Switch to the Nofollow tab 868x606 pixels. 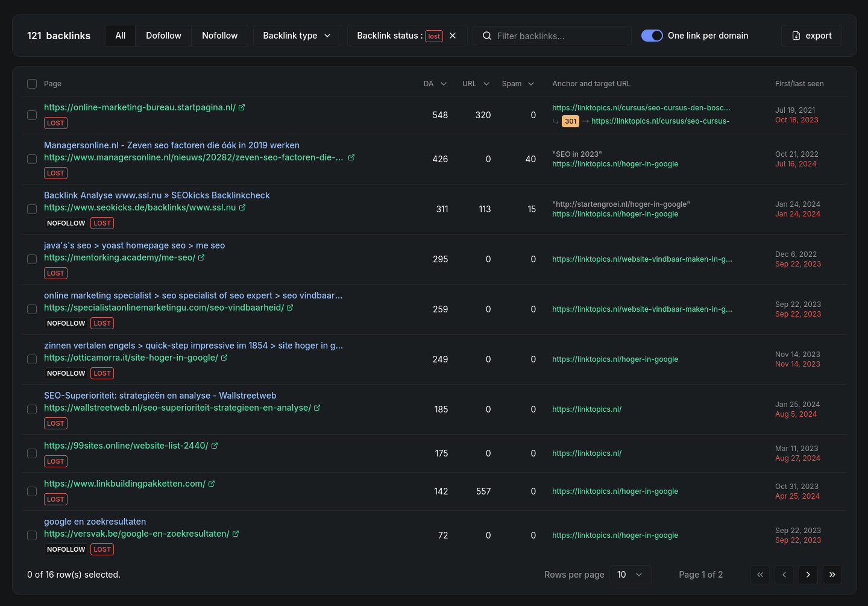point(220,36)
